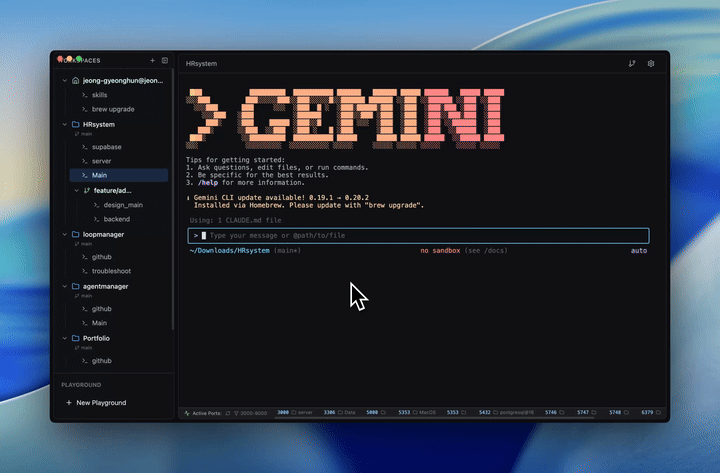Select port 3000 server entry
Screen dimensions: 720x473
click(295, 412)
